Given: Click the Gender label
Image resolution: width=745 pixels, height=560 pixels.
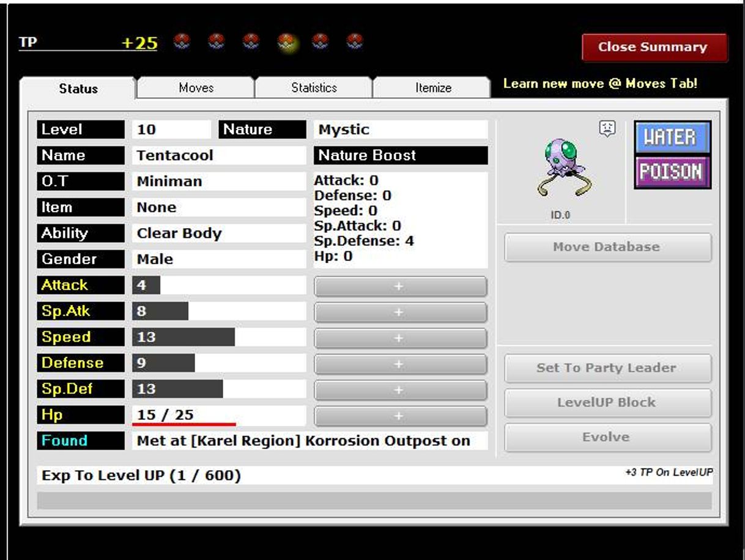Looking at the screenshot, I should [81, 259].
